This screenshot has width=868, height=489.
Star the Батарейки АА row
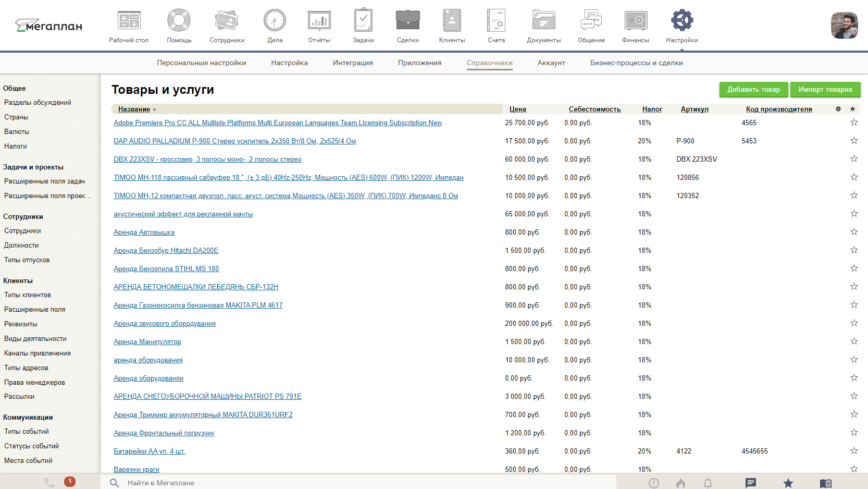pyautogui.click(x=854, y=451)
